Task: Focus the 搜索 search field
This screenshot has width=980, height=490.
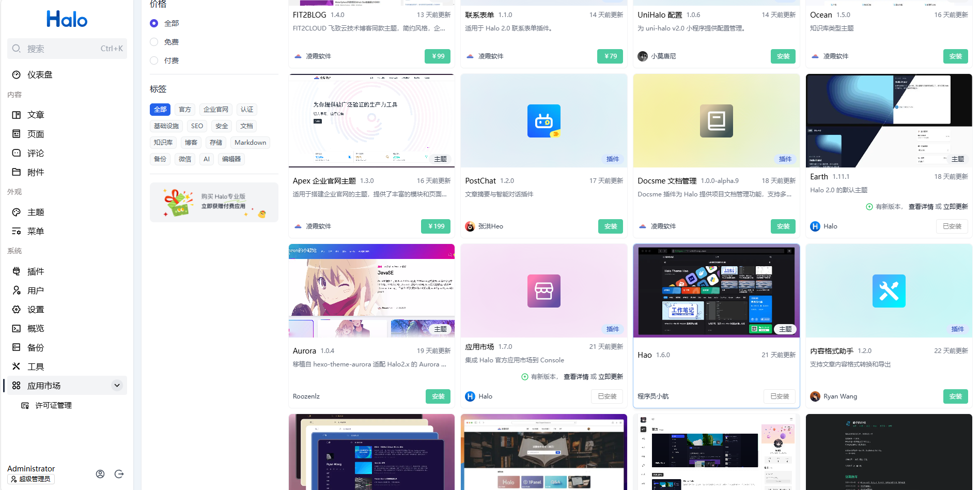Action: [67, 49]
